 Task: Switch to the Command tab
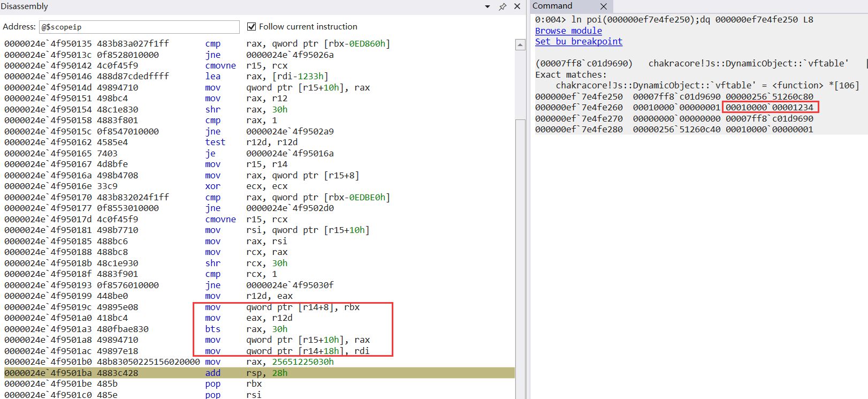[553, 6]
